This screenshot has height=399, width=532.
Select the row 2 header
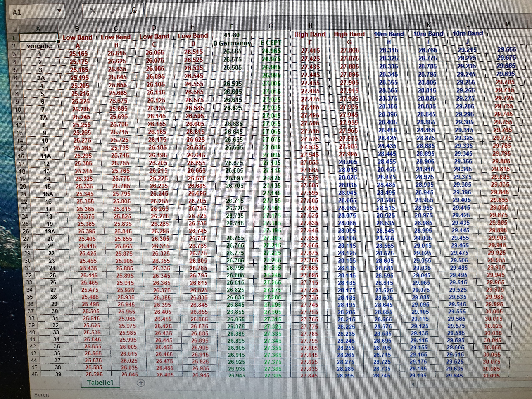[14, 46]
